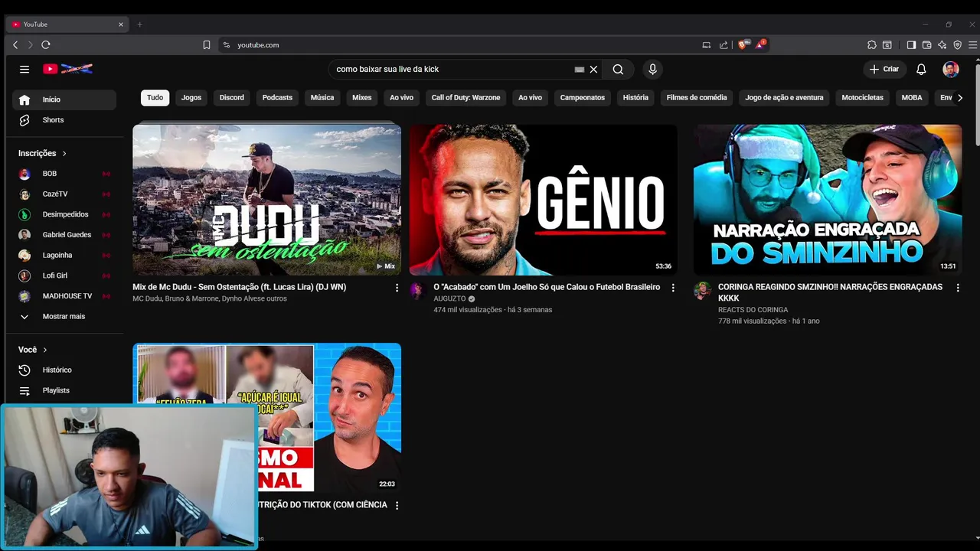The height and width of the screenshot is (551, 980).
Task: Open a new browser tab
Action: [x=139, y=24]
